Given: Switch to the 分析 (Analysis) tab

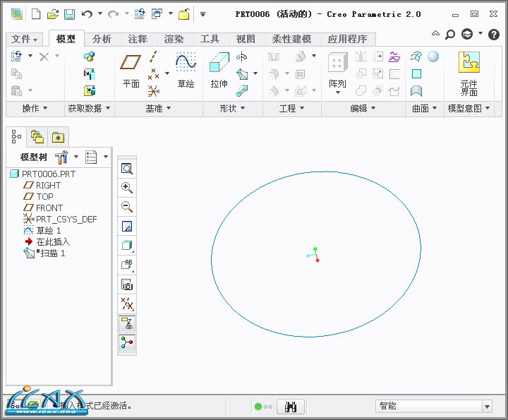Looking at the screenshot, I should point(102,39).
